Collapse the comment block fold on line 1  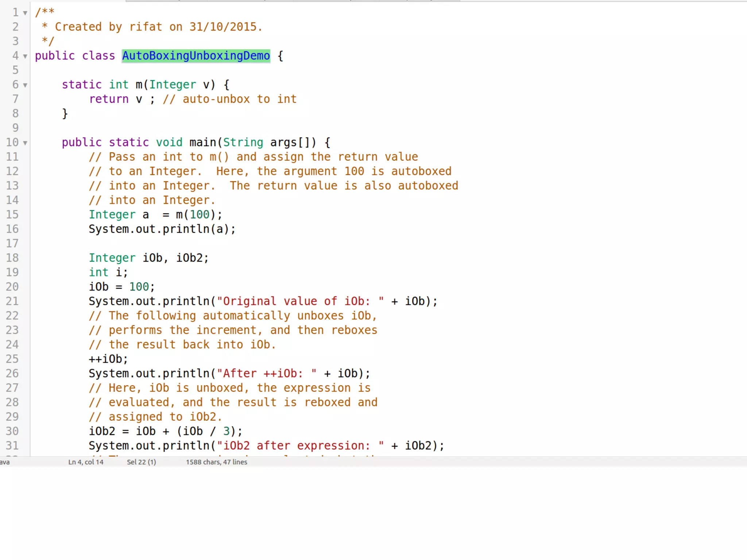(25, 13)
